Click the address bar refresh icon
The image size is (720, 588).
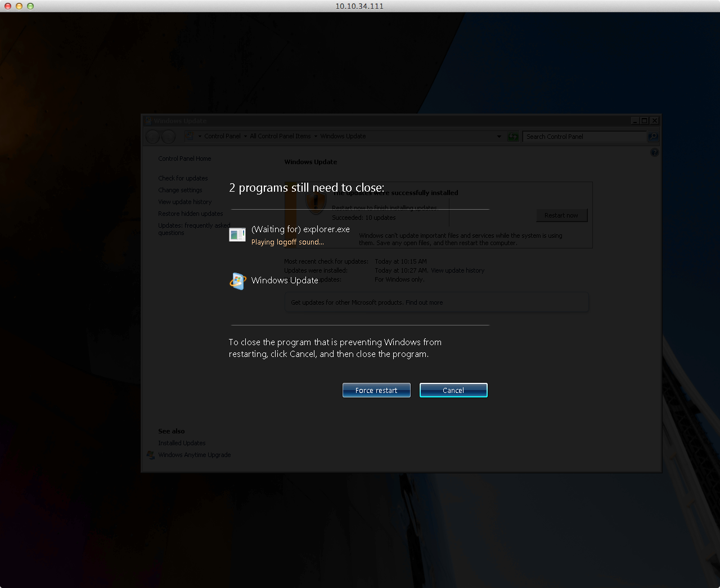pos(513,137)
